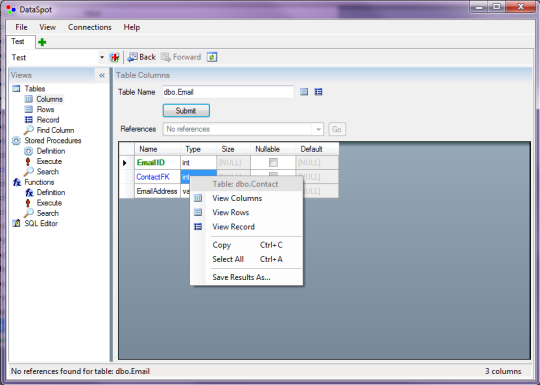Choose View Columns from context menu

click(247, 198)
